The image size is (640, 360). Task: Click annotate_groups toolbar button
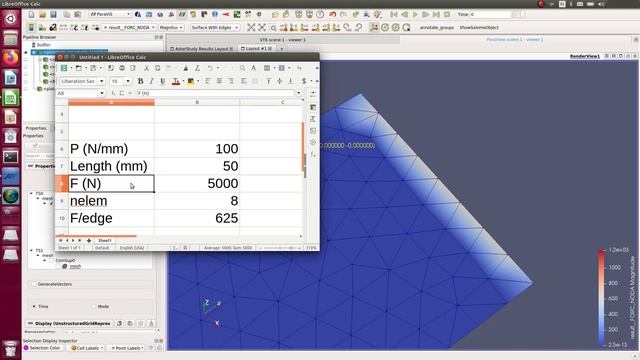click(x=437, y=27)
